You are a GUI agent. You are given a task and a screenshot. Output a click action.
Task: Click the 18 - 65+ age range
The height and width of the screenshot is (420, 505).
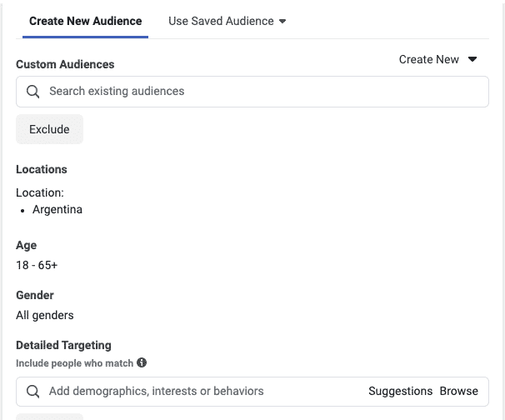[x=37, y=265]
